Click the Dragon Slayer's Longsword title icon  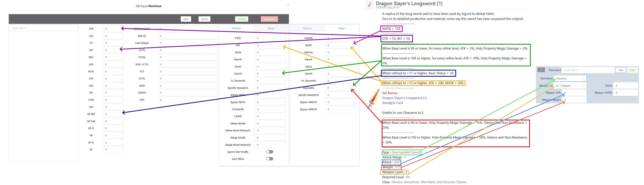pos(369,5)
